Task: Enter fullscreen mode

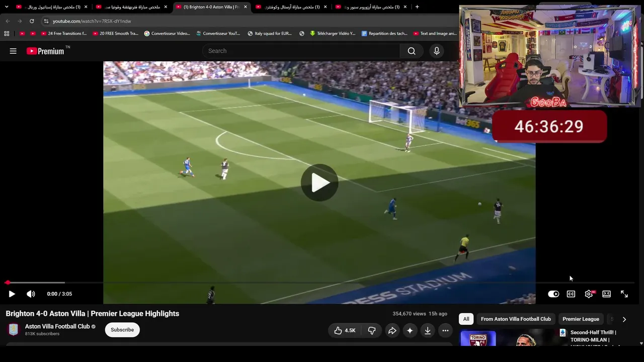Action: coord(624,294)
